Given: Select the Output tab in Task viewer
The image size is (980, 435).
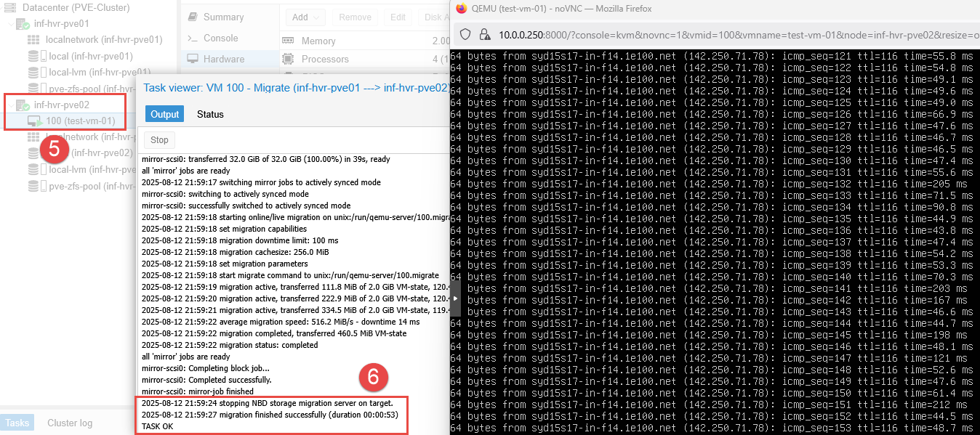Looking at the screenshot, I should click(164, 114).
